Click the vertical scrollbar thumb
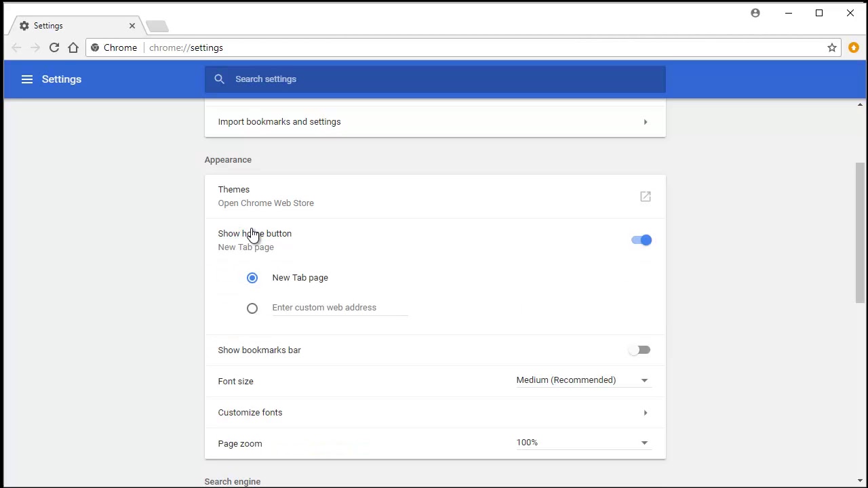This screenshot has width=868, height=488. 860,232
